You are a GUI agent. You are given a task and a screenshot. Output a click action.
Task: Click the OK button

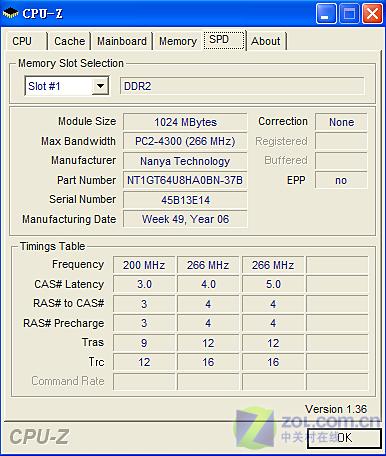click(344, 437)
